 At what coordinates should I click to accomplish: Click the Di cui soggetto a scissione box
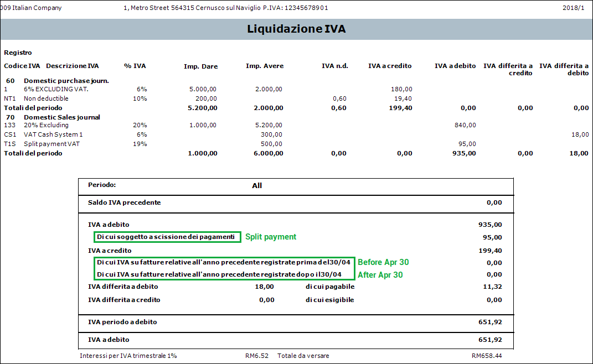tap(167, 237)
